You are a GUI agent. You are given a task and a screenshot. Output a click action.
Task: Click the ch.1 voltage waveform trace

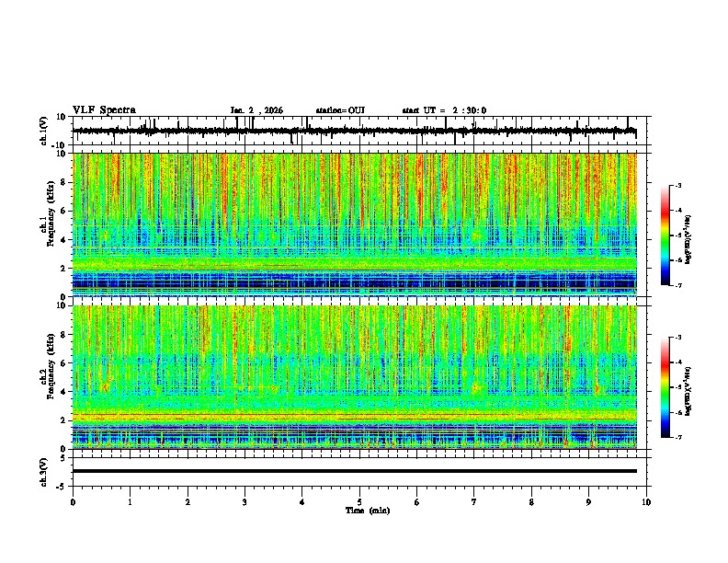point(354,131)
